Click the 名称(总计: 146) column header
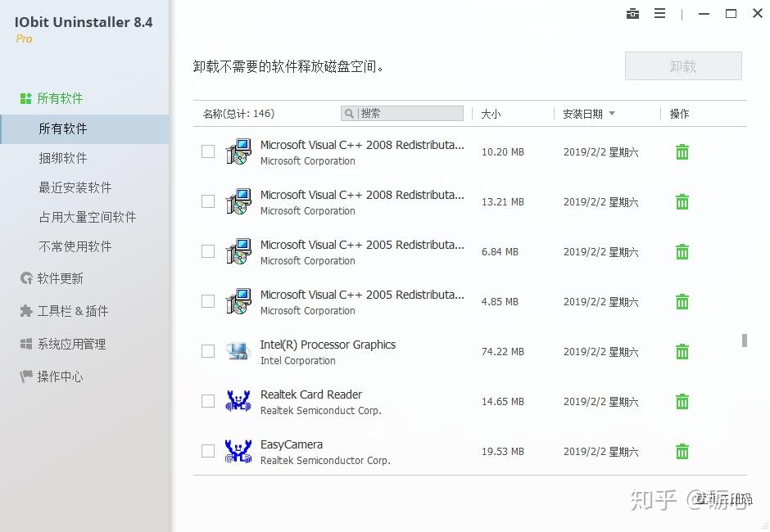The image size is (770, 532). tap(238, 114)
